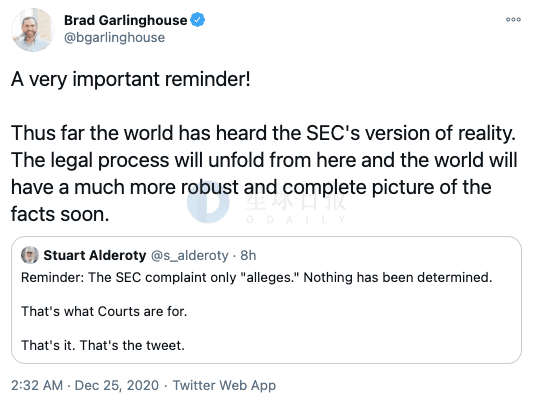533x404 pixels.
Task: Click 'That's what Courts are for.' line
Action: [104, 311]
